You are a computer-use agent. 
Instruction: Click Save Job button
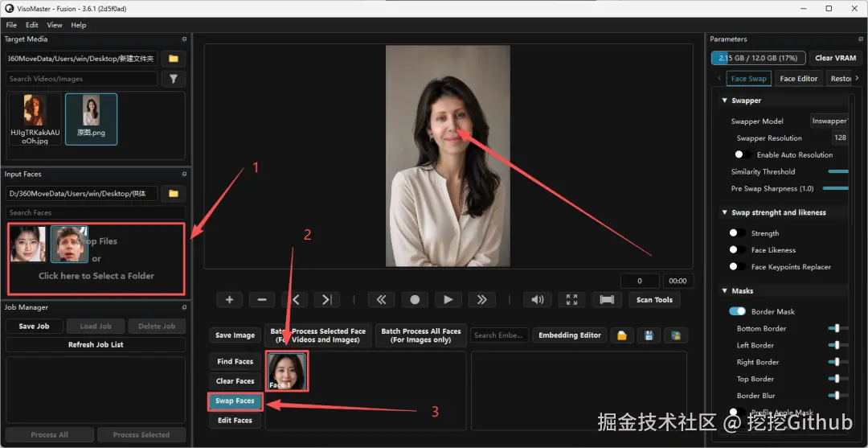(x=35, y=327)
